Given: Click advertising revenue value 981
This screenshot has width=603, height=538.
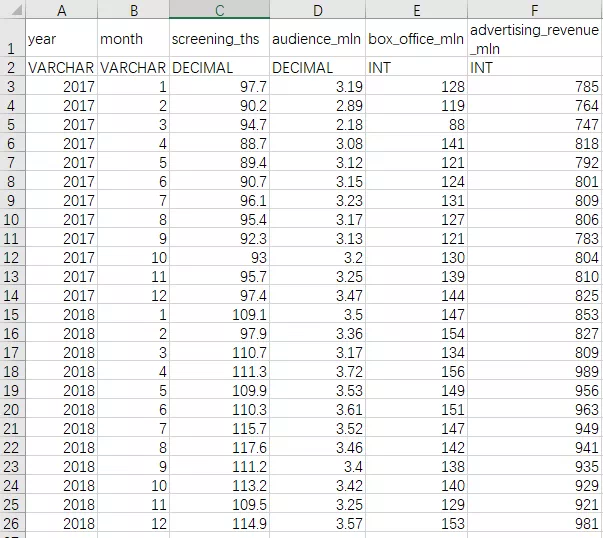Looking at the screenshot, I should (x=535, y=523).
